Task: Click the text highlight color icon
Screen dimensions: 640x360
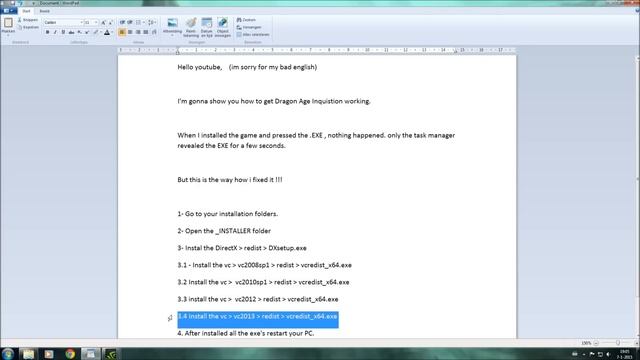Action: coord(96,32)
